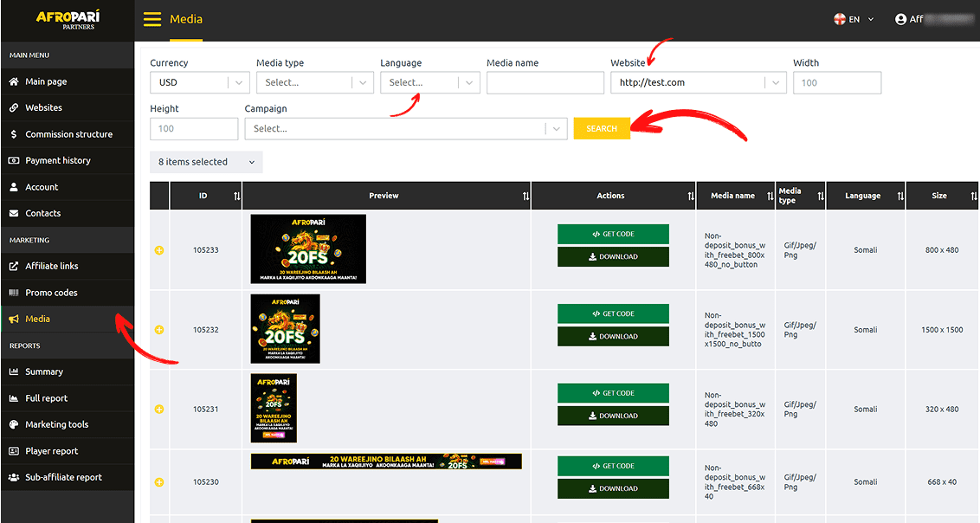Click the dollar icon for Commission structure

[14, 134]
